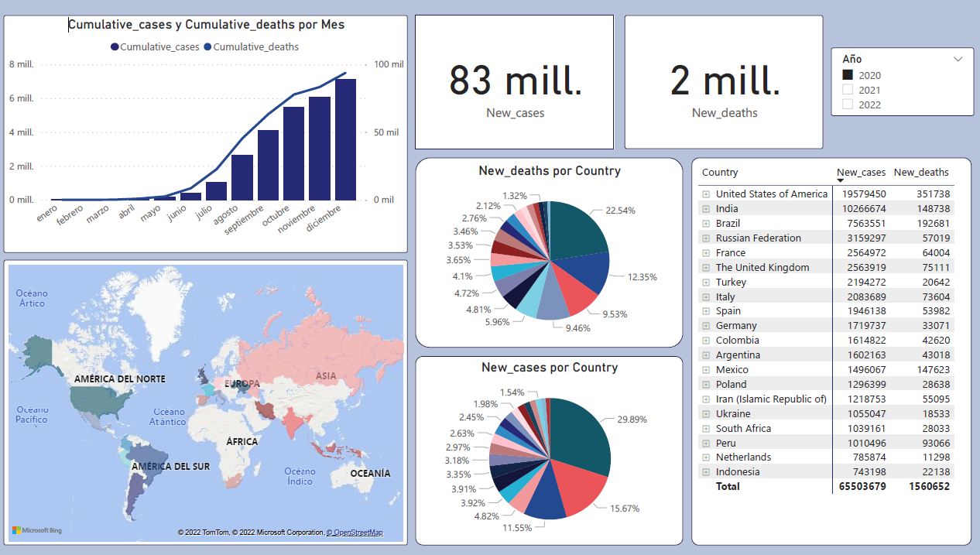Open the Año slicer dropdown chevron
This screenshot has width=980, height=555.
[x=958, y=59]
